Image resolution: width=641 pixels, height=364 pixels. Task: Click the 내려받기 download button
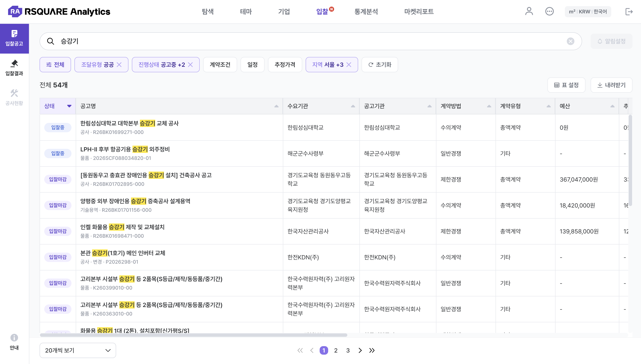(611, 85)
